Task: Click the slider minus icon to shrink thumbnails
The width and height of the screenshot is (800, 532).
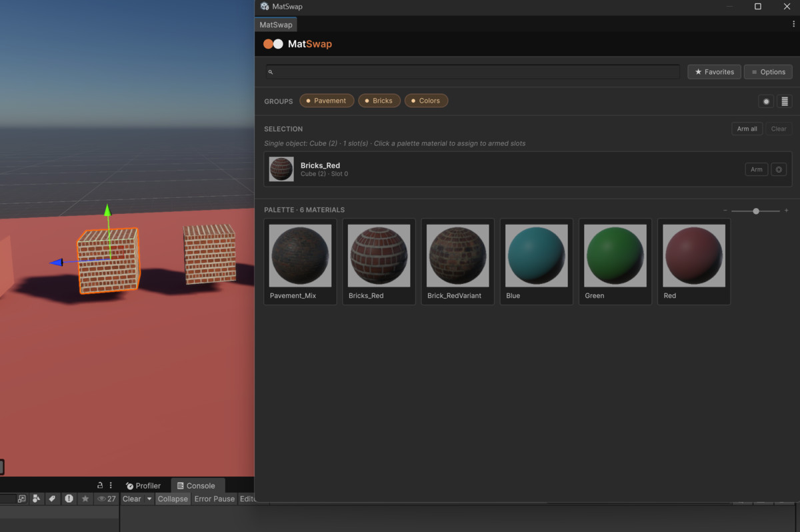Action: (725, 211)
